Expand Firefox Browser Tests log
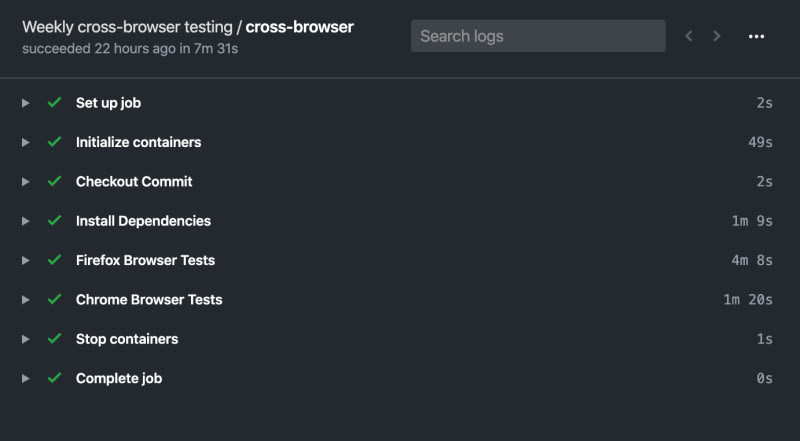 coord(26,260)
